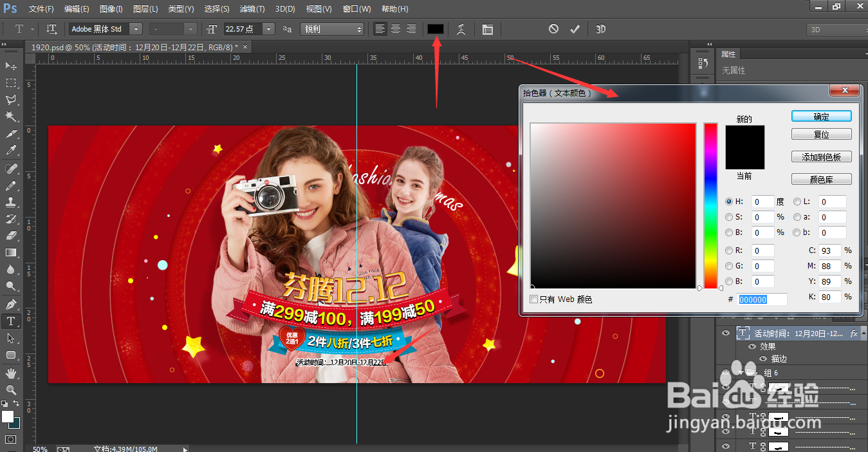
Task: Select the Magic Wand tool
Action: point(11,117)
